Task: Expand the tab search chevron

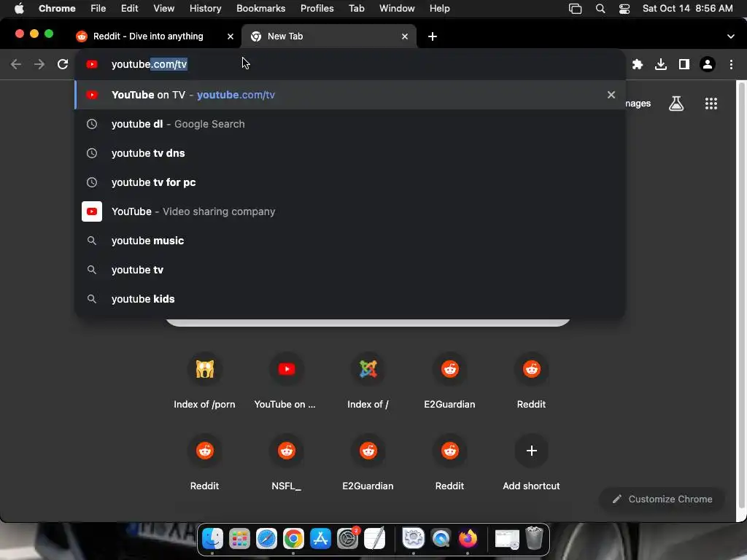Action: coord(731,36)
